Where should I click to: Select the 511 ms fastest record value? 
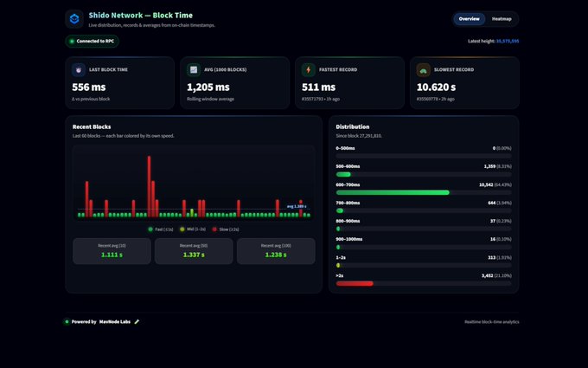point(319,87)
